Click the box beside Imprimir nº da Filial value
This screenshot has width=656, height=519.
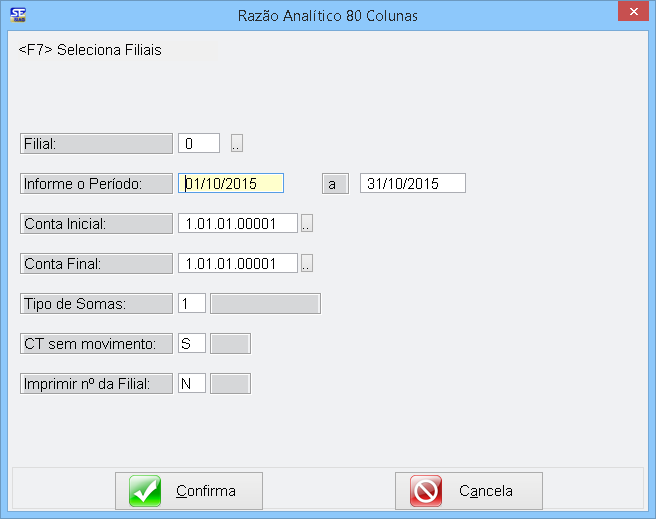pos(230,384)
